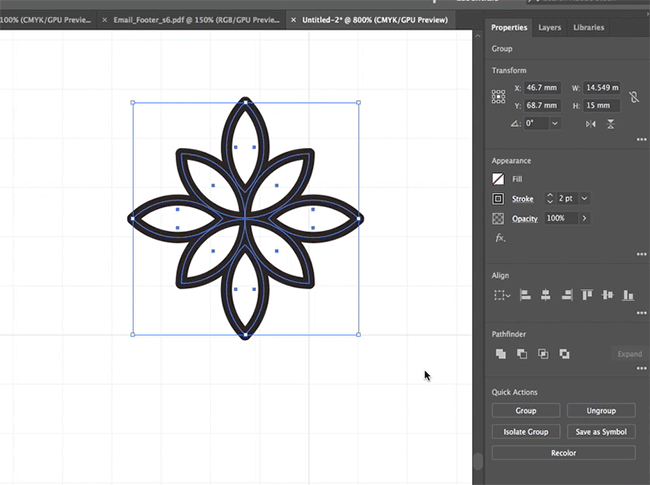Expand the Opacity slider arrow
The height and width of the screenshot is (485, 650).
[584, 218]
